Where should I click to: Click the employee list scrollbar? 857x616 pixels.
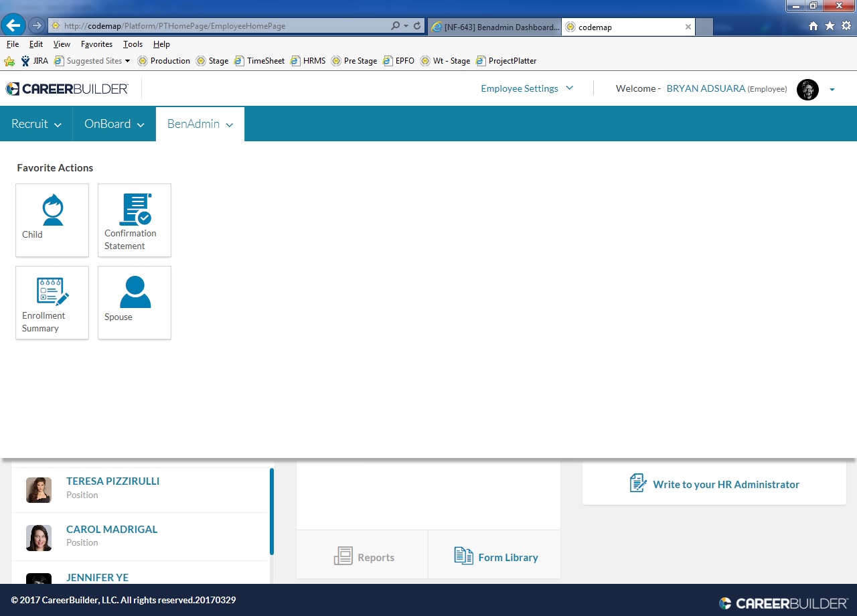click(x=272, y=511)
